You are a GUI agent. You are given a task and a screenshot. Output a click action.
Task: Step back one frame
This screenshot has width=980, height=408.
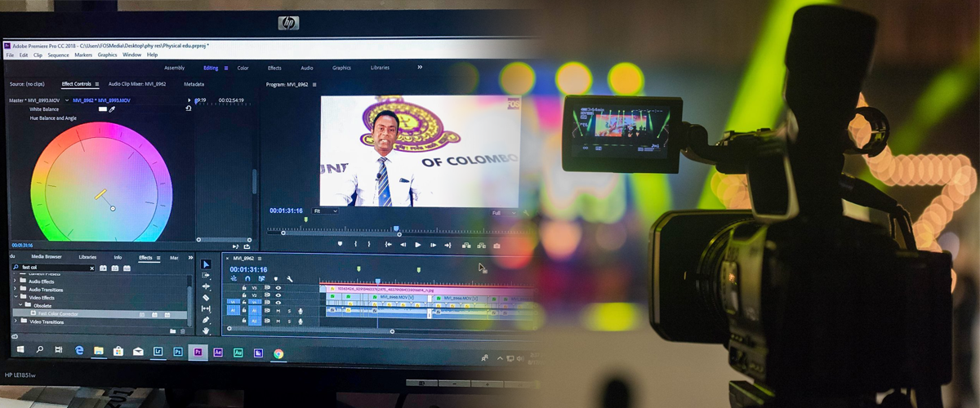coord(403,245)
